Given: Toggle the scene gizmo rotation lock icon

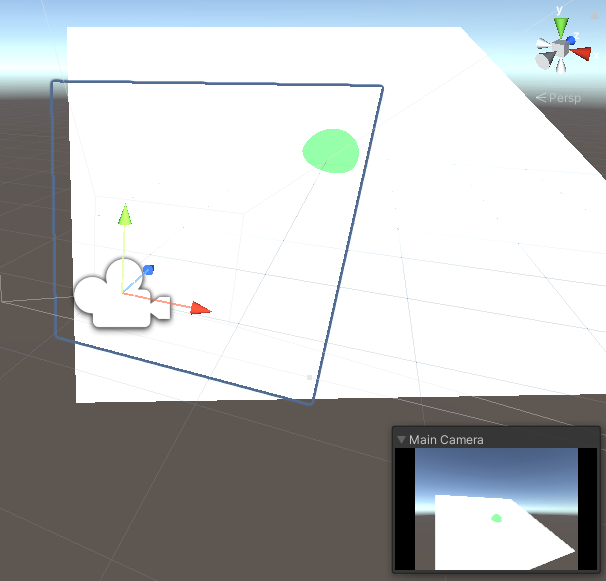Looking at the screenshot, I should (x=594, y=15).
